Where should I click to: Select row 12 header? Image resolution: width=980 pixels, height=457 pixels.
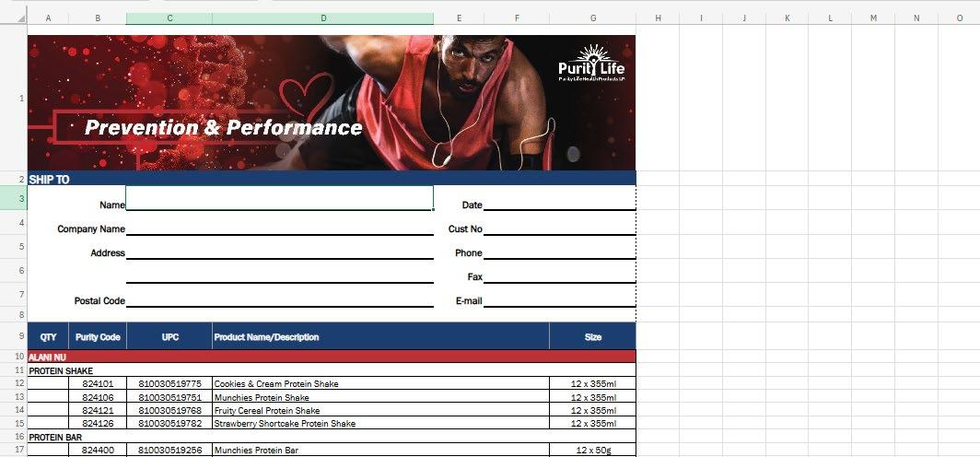tap(14, 383)
